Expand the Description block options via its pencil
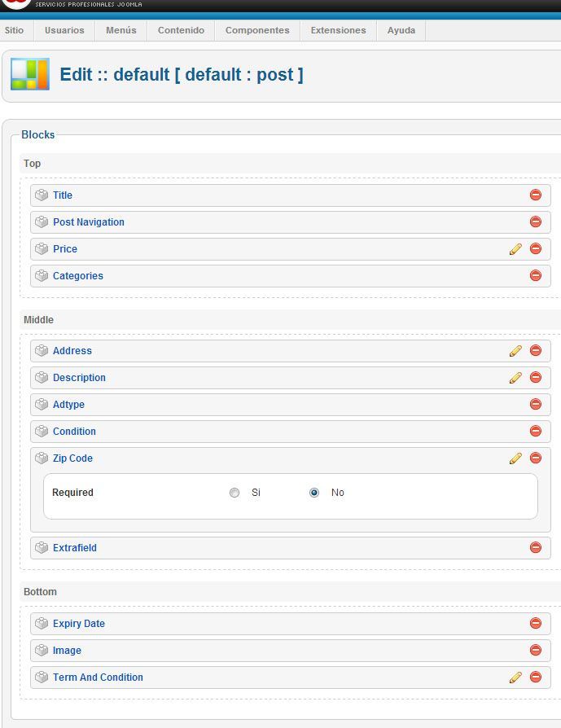Screen dimensions: 561x728 [x=515, y=378]
